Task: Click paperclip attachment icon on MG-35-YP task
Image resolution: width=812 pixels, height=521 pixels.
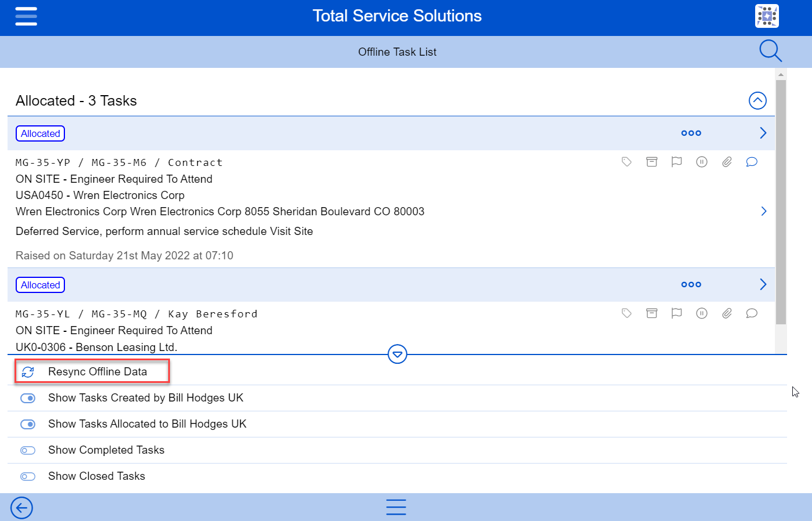Action: (727, 162)
